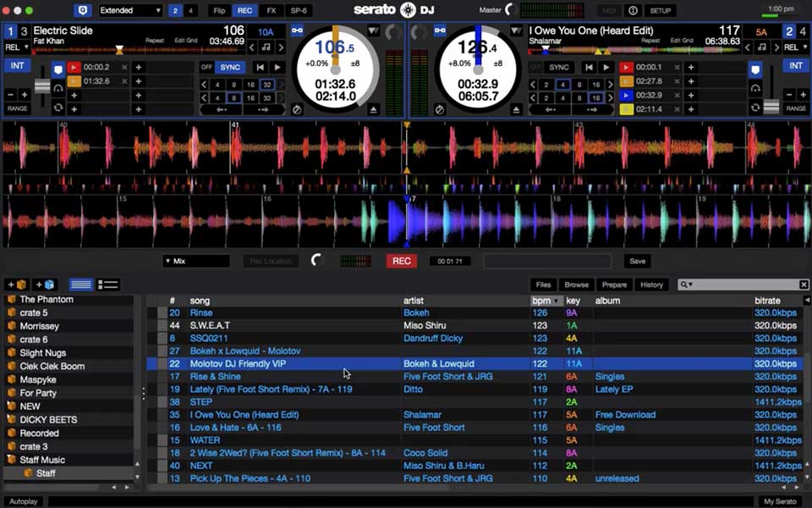Activate INT playback mode on the left deck

point(19,65)
